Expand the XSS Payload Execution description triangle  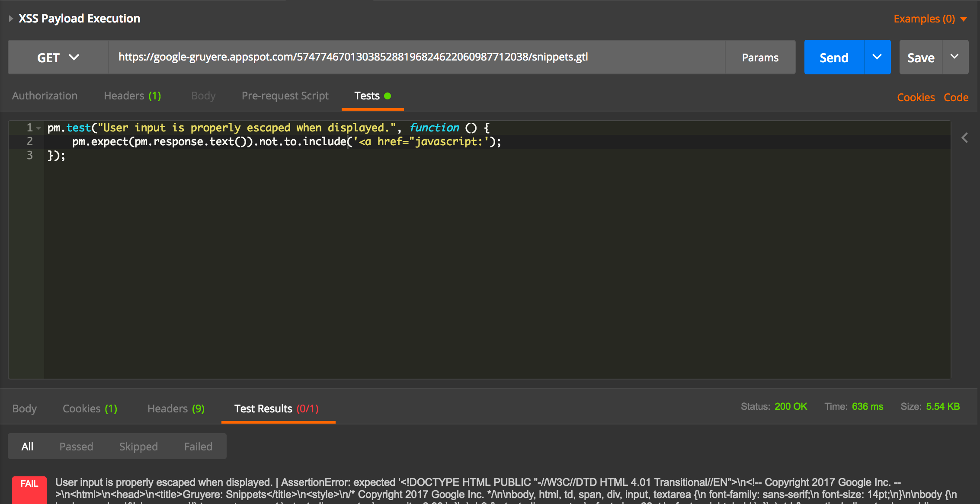pyautogui.click(x=11, y=19)
